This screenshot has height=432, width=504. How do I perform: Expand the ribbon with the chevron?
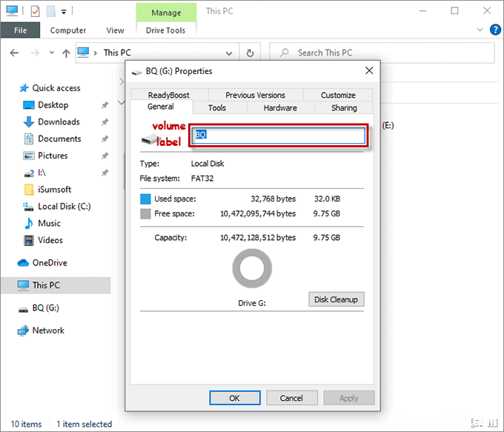(480, 30)
